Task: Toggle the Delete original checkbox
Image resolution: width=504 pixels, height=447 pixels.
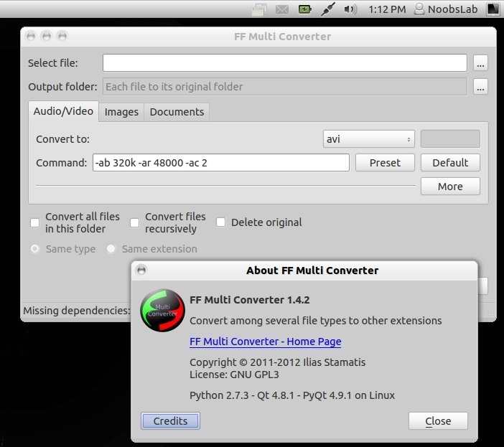Action: click(220, 222)
